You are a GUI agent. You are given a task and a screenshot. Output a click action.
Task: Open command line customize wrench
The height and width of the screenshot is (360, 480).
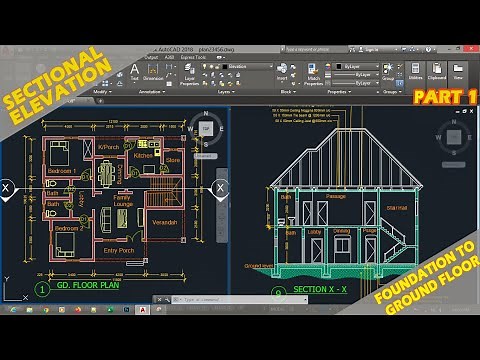(x=167, y=299)
